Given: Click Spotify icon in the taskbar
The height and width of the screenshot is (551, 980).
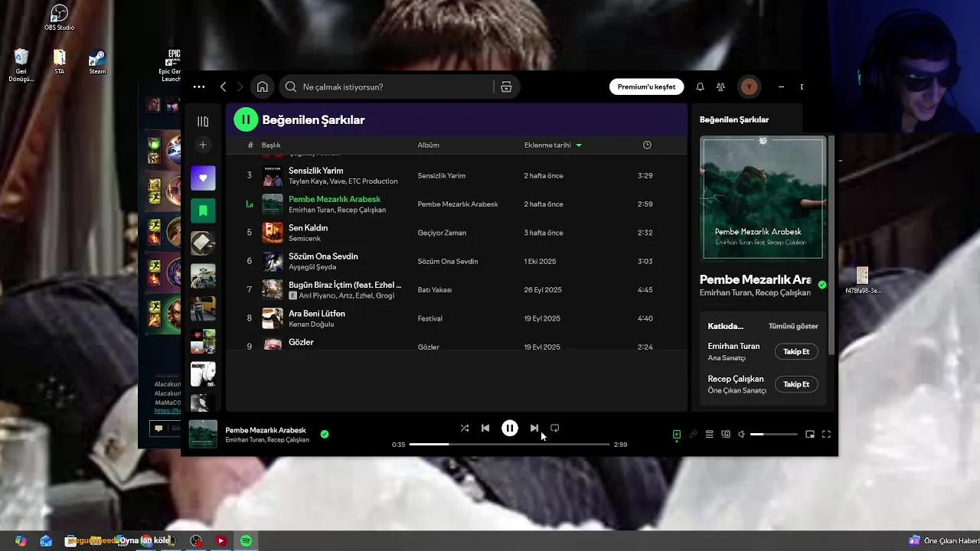Looking at the screenshot, I should pyautogui.click(x=246, y=541).
